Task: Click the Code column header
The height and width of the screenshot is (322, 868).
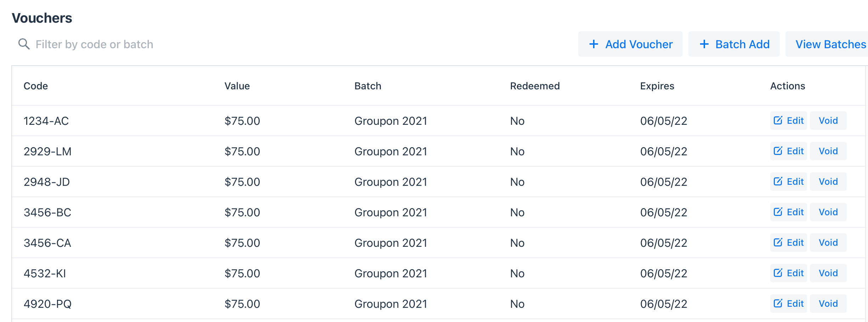Action: (36, 86)
